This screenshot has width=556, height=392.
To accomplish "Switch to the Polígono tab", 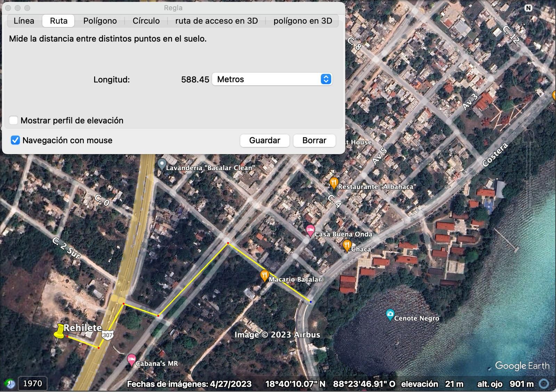I will tap(100, 21).
